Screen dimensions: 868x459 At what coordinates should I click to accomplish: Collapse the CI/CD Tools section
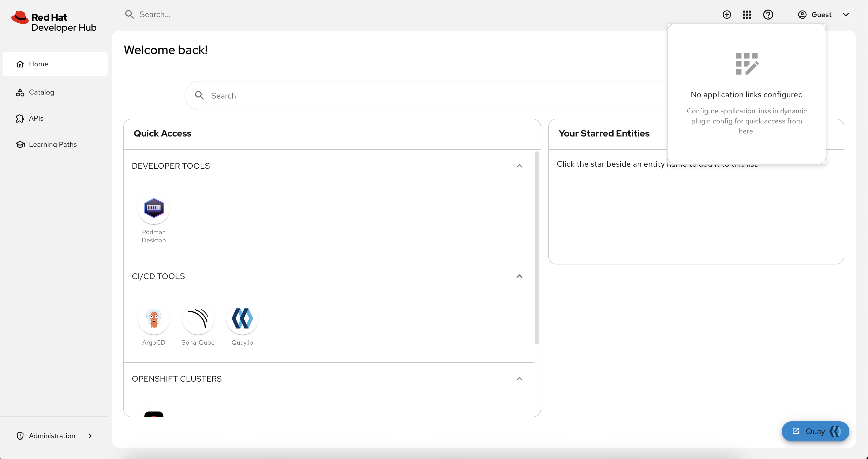[519, 276]
